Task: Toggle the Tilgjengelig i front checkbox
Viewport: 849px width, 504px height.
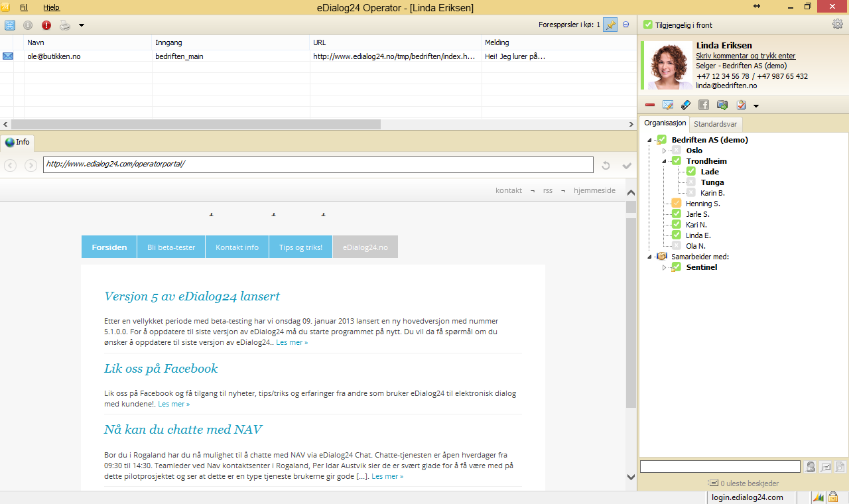Action: click(648, 25)
